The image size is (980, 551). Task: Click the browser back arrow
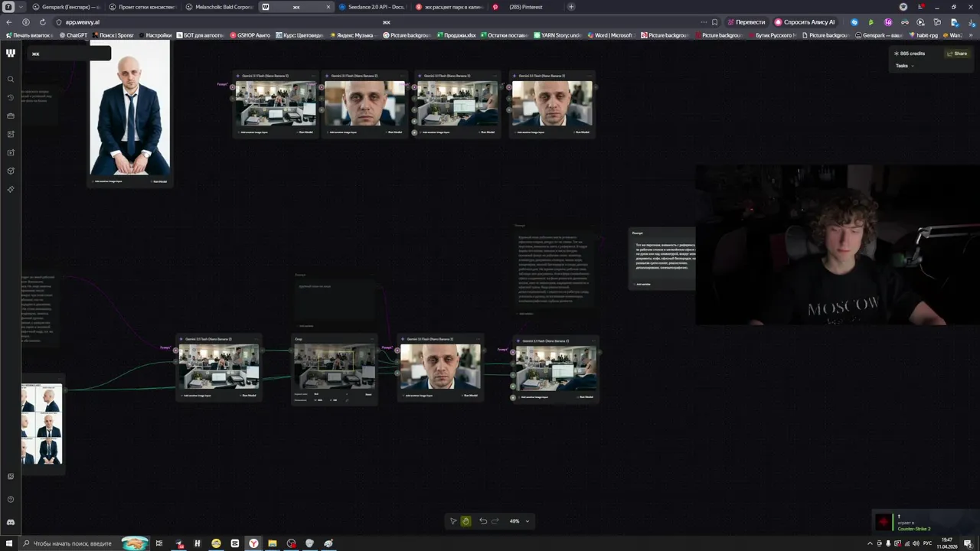(10, 22)
